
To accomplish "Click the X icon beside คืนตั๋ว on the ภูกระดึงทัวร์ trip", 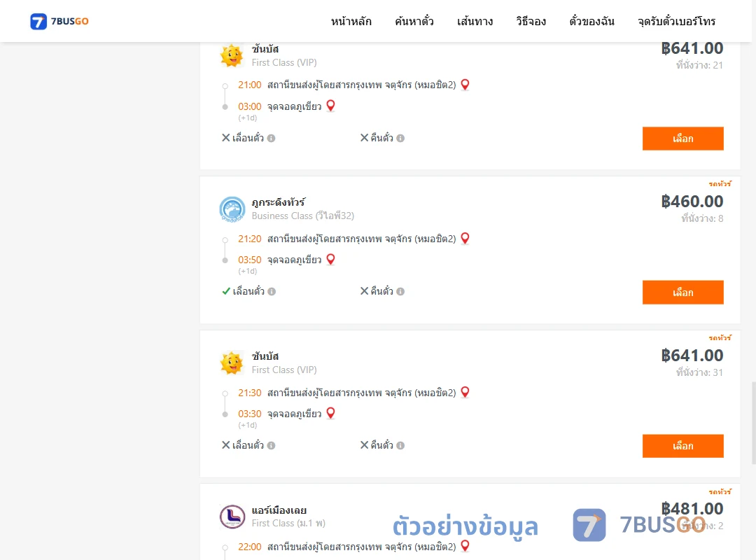I will (x=365, y=291).
